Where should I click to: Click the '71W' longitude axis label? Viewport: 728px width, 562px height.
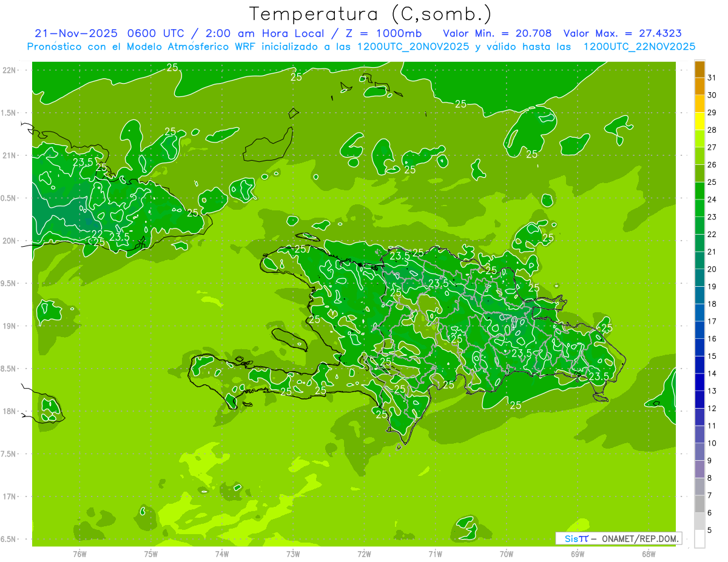435,554
